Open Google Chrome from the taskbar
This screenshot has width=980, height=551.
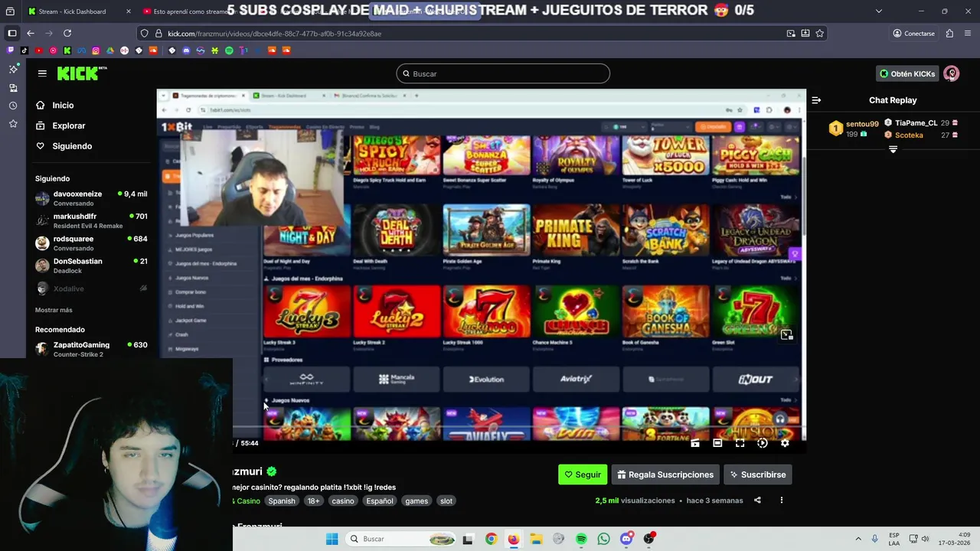(x=491, y=539)
